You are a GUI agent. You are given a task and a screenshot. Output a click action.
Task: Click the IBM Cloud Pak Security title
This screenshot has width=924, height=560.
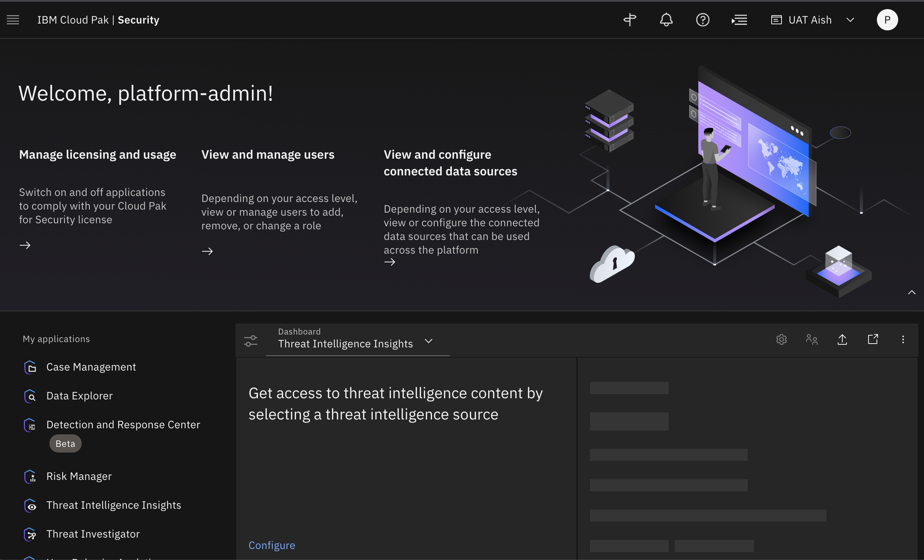[98, 20]
